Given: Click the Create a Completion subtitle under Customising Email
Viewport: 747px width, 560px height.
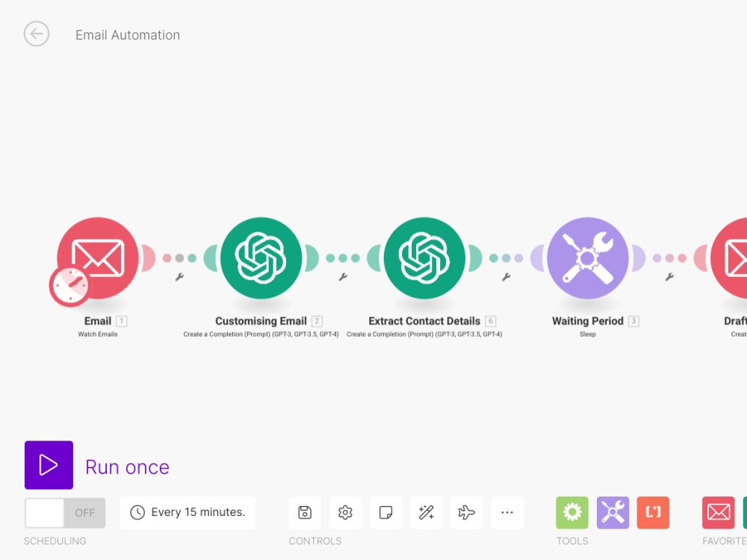Looking at the screenshot, I should 261,335.
